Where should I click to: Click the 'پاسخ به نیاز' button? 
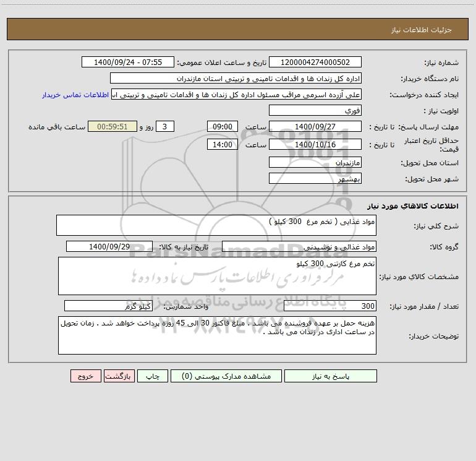330,376
